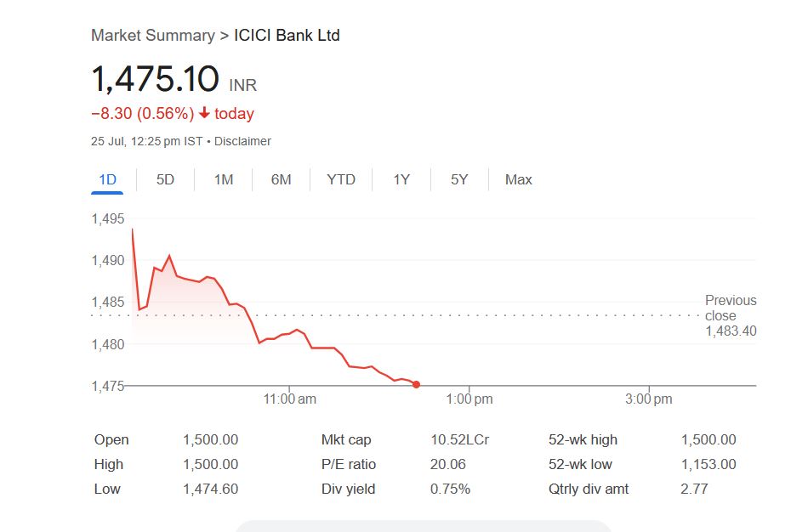Select the 1D chart range tab
808x532 pixels.
click(x=107, y=179)
